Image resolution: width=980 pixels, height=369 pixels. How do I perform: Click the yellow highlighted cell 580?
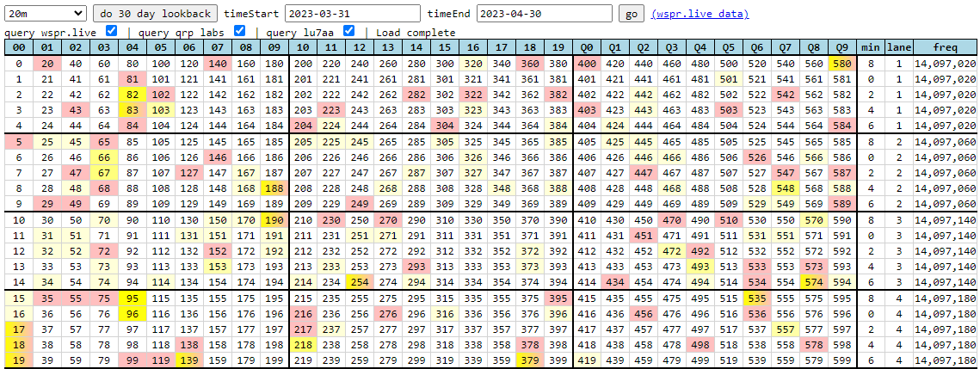click(843, 64)
